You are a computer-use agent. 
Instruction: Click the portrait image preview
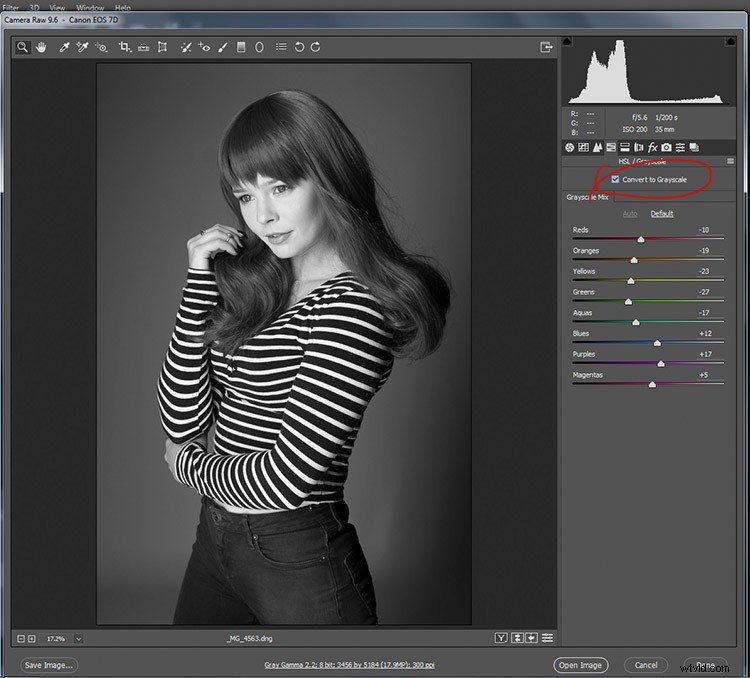coord(284,344)
